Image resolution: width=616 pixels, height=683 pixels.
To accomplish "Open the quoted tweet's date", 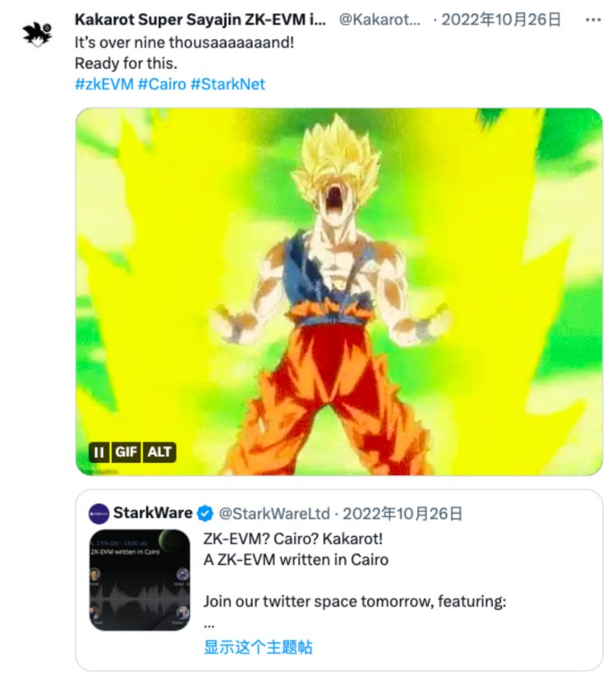I will point(402,514).
